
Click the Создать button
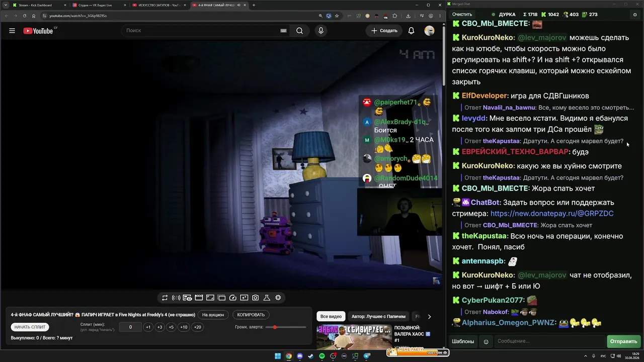tap(384, 31)
